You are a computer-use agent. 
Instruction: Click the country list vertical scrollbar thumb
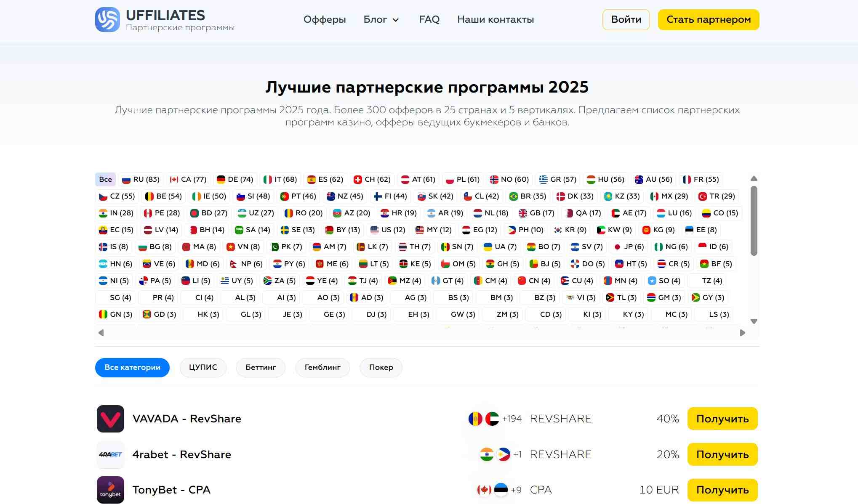pos(754,220)
